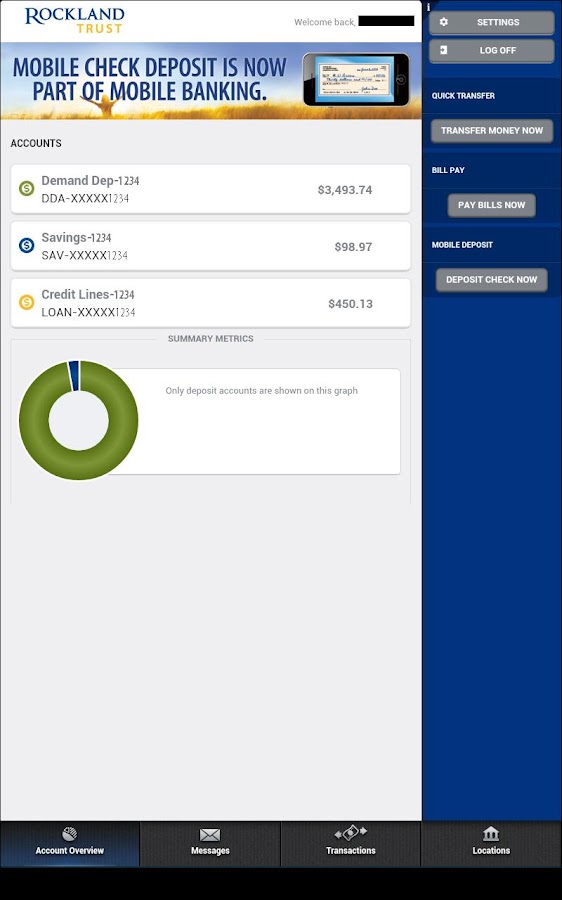This screenshot has height=900, width=562.
Task: Tap the Locations bank building icon
Action: (x=491, y=833)
